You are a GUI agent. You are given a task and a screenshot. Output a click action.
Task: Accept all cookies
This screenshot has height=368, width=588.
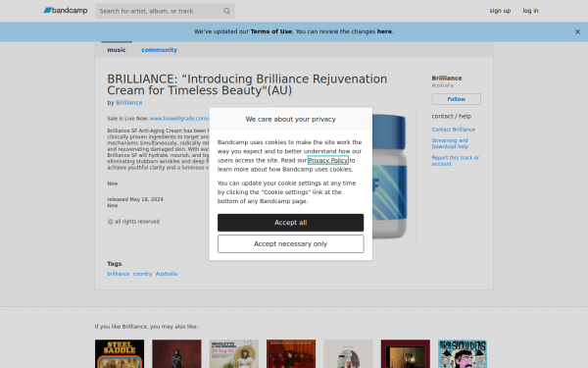tap(291, 223)
